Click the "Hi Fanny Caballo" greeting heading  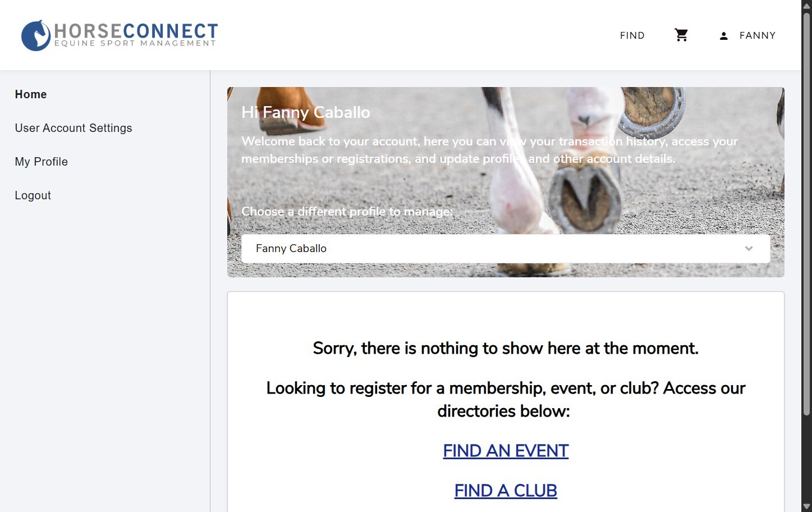(306, 112)
